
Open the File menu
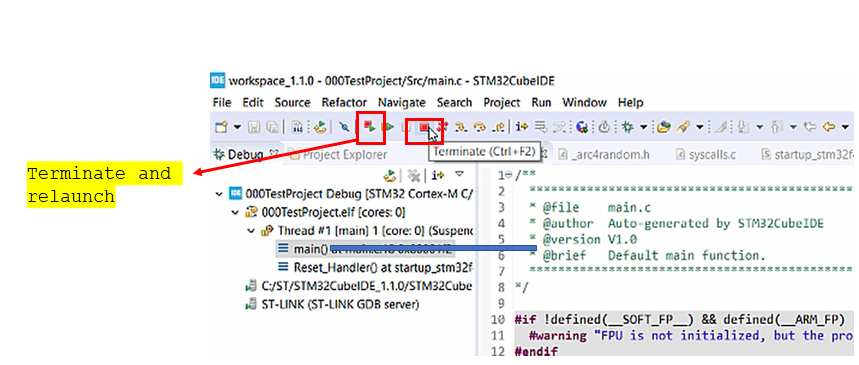(222, 102)
